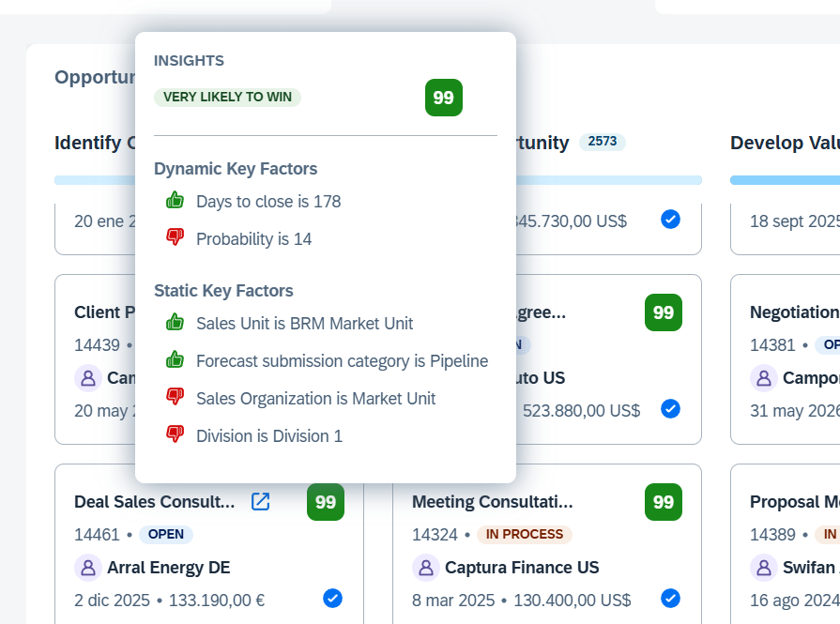The width and height of the screenshot is (840, 624).
Task: Click score 99 badge on Meeting Consultation card
Action: click(663, 502)
